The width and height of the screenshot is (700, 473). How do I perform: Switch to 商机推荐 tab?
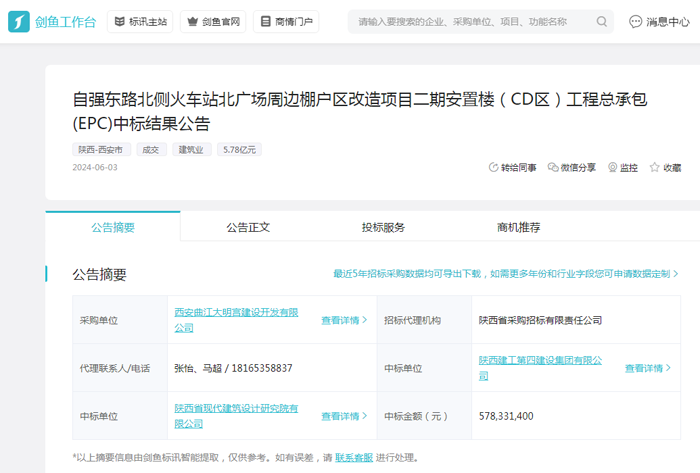pos(518,227)
